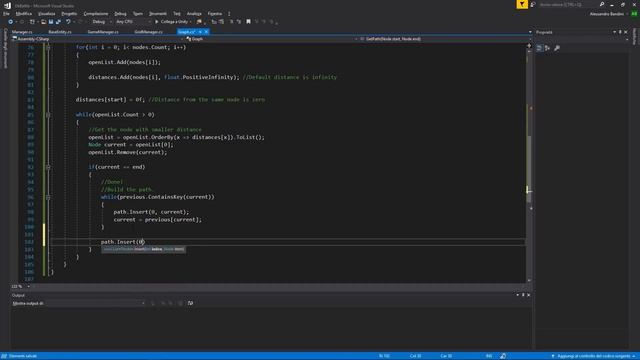Click the Open File folder toolbar icon

pyautogui.click(x=43, y=22)
